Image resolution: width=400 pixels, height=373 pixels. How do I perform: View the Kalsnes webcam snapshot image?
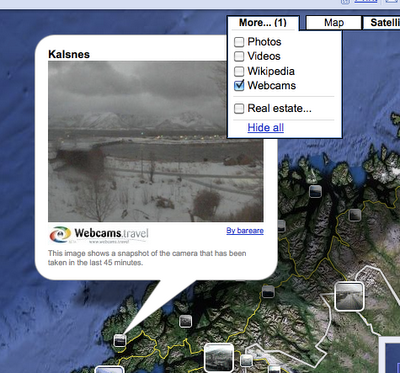(x=156, y=141)
